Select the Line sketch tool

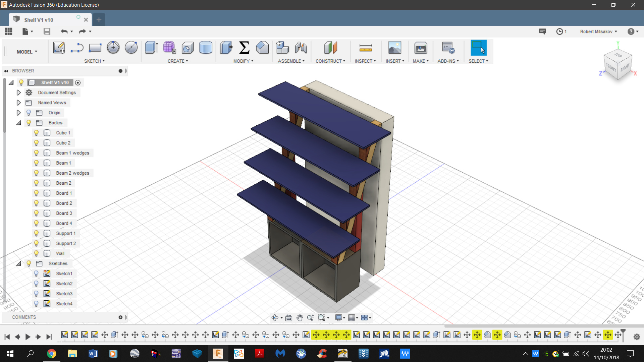77,48
